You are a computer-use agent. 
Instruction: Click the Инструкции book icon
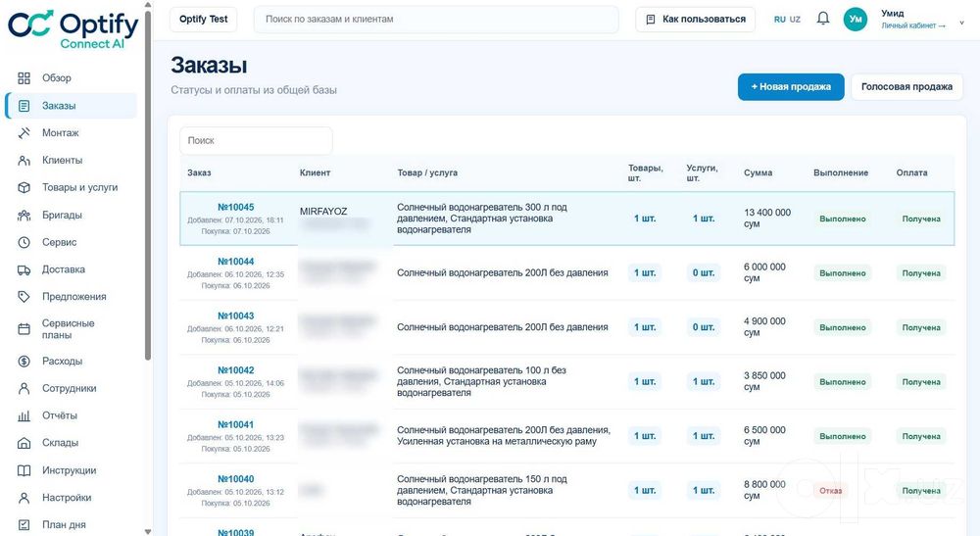[24, 470]
